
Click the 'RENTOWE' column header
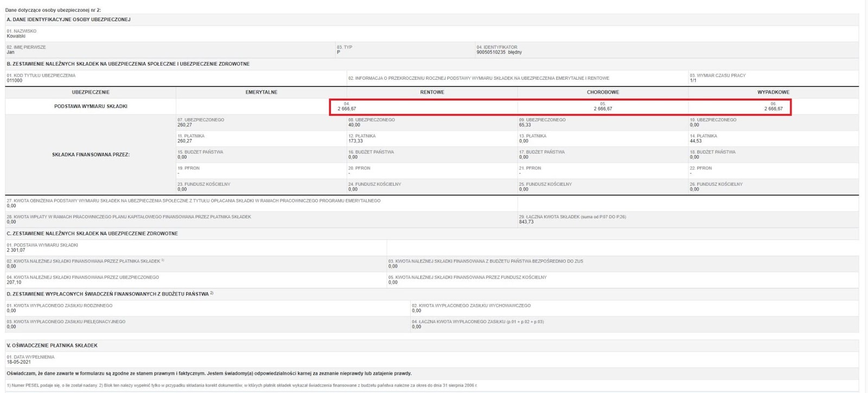[432, 92]
